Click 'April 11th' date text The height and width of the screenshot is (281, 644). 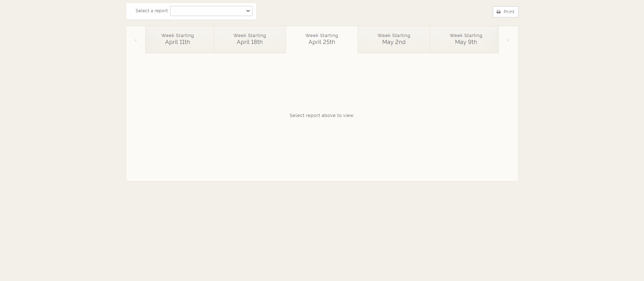coord(177,42)
